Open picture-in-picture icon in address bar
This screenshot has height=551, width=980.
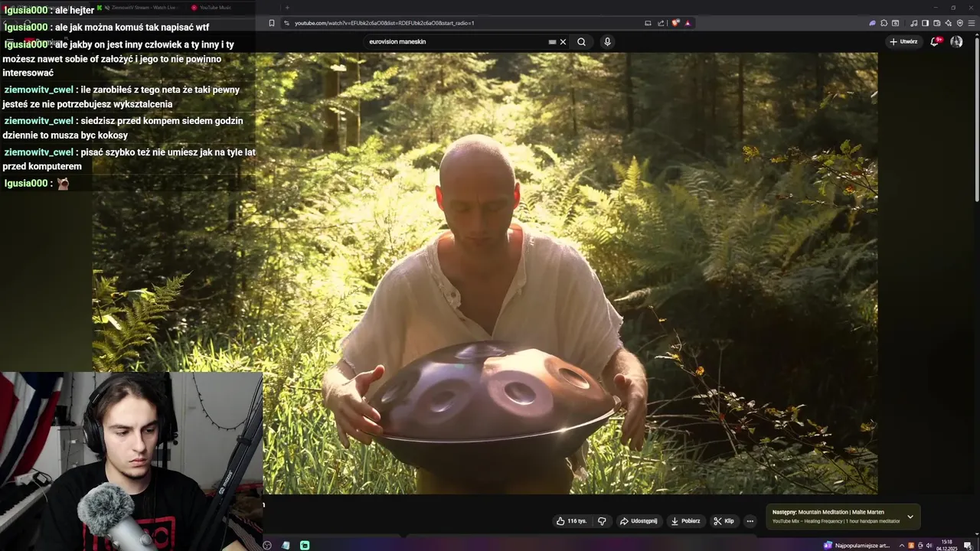point(648,23)
